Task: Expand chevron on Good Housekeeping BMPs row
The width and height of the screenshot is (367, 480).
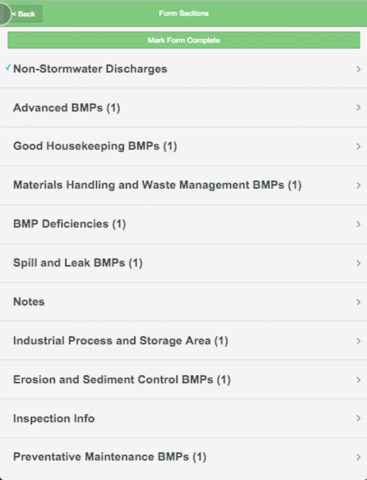Action: [359, 146]
